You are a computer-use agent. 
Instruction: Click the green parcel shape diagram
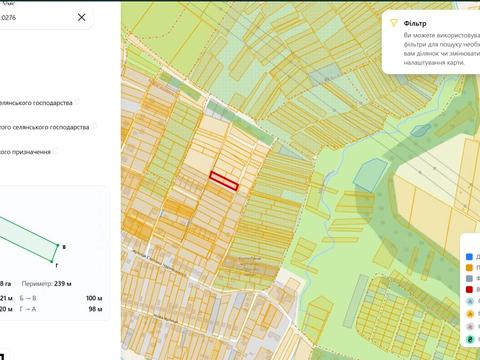28,239
